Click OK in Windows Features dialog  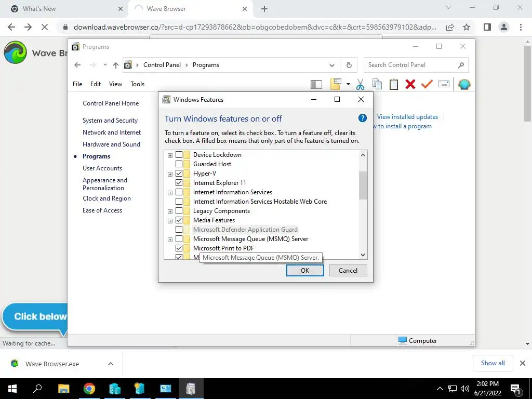305,270
